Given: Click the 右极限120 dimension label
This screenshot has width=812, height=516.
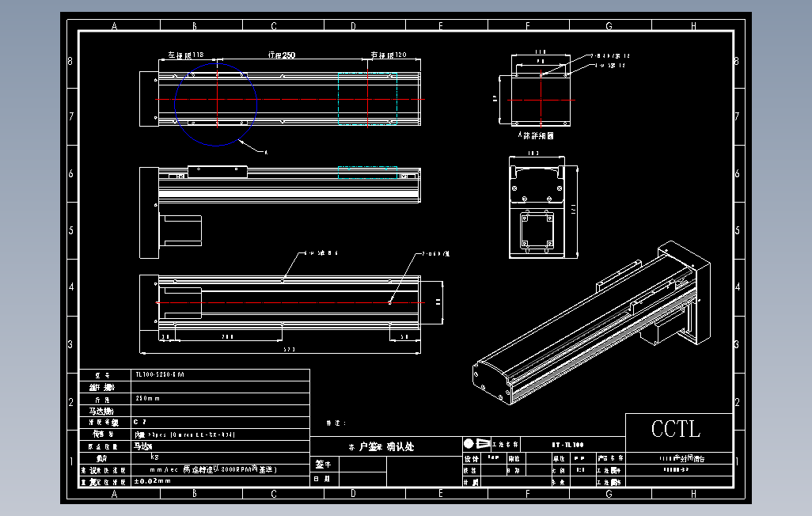Looking at the screenshot, I should [x=389, y=55].
